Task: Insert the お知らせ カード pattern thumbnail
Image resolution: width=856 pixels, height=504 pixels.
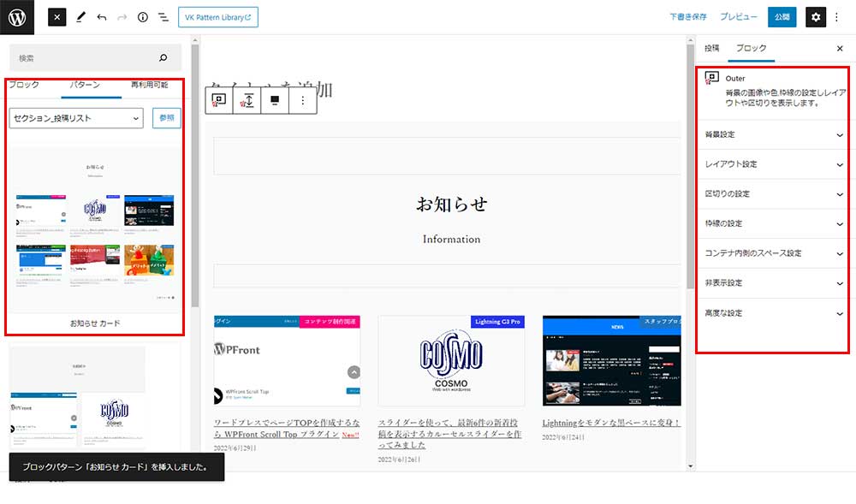Action: pyautogui.click(x=95, y=229)
